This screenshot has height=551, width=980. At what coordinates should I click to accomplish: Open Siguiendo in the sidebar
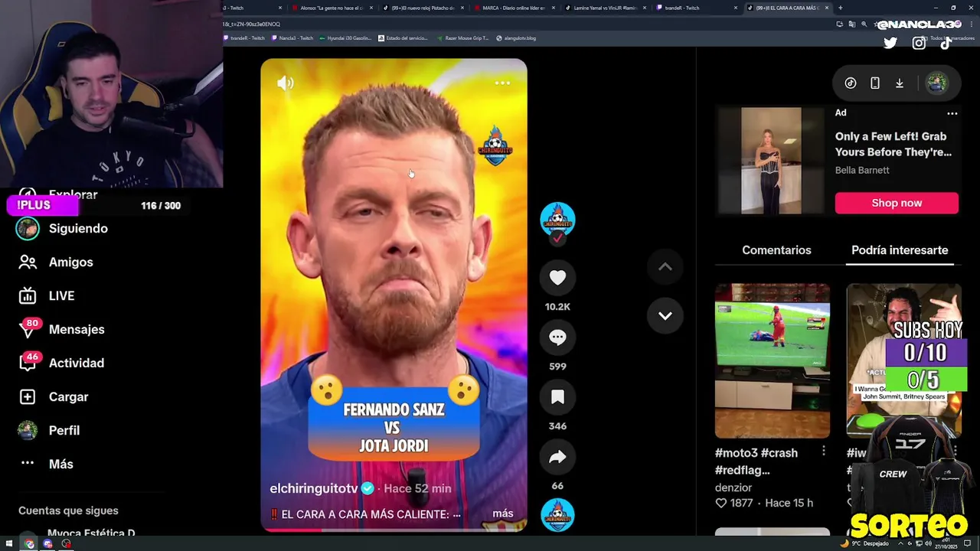78,228
